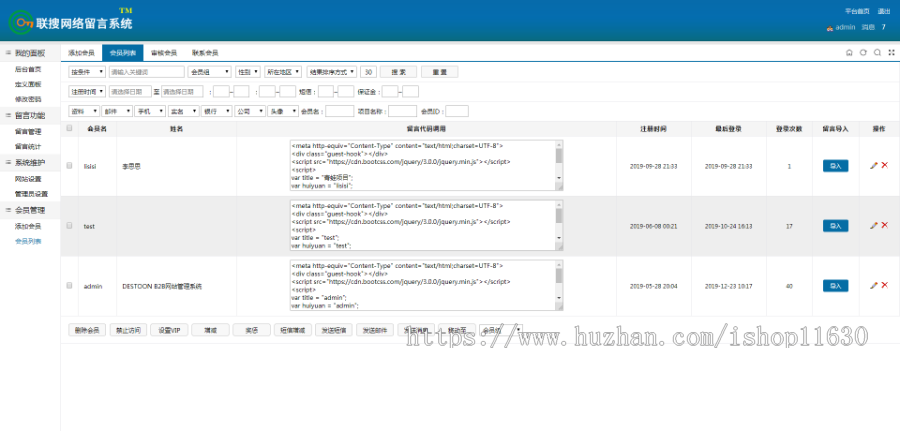Check the box for member lisisi
The width and height of the screenshot is (900, 431).
[69, 165]
